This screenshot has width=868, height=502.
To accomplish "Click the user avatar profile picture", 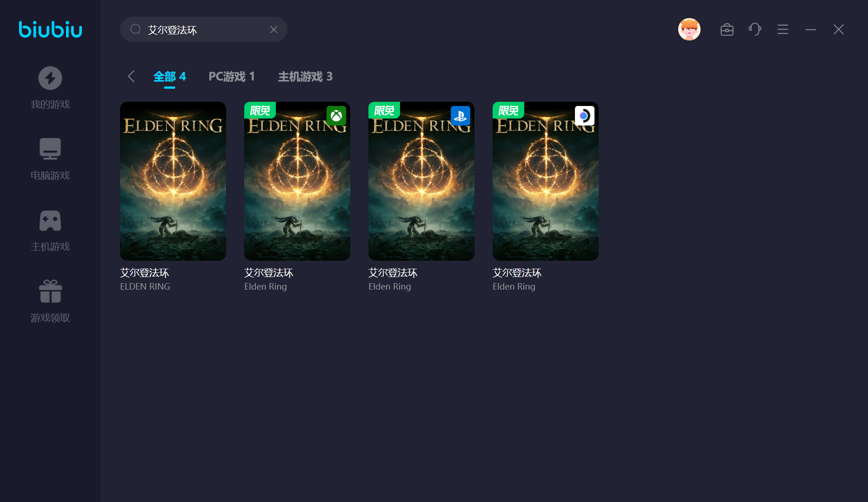I will pyautogui.click(x=689, y=30).
